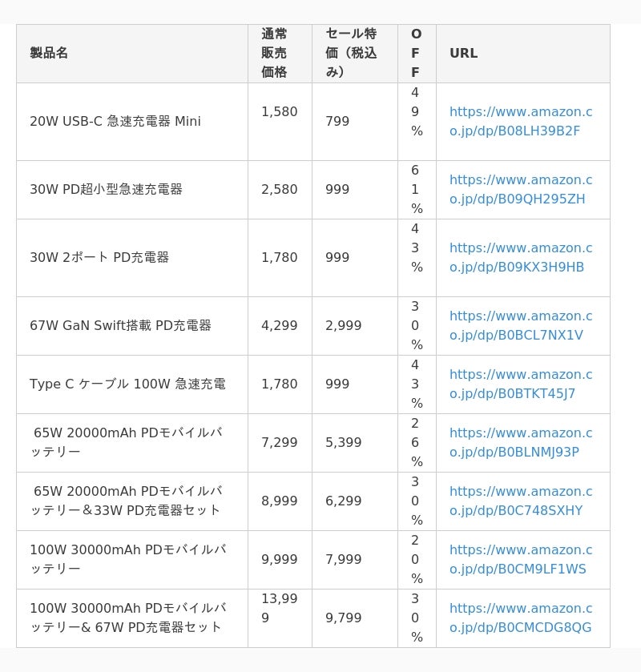The width and height of the screenshot is (641, 672).
Task: Click the regular price 2,580
Action: (280, 190)
